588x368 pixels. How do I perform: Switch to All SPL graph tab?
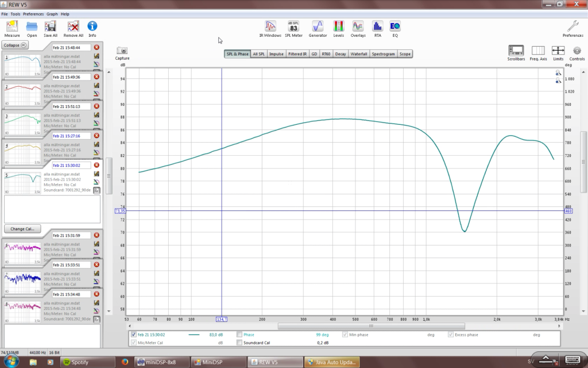258,53
